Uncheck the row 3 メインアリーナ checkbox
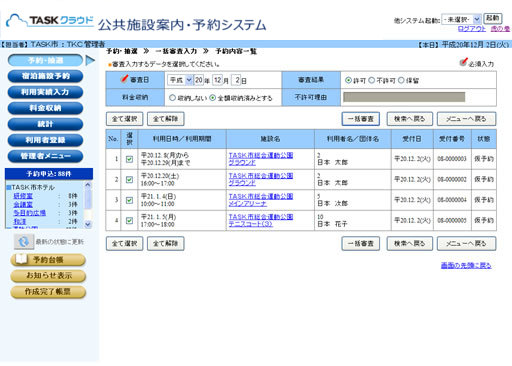Screen dimensions: 512x366 click(129, 200)
